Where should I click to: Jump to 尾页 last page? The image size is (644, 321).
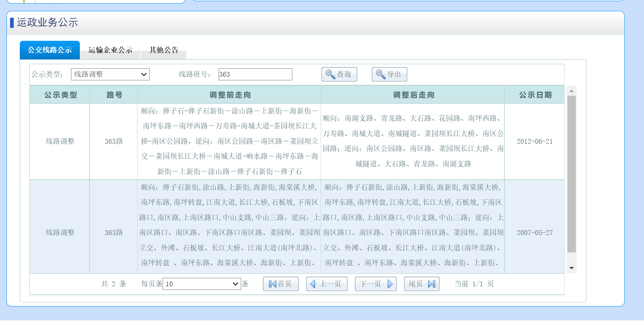pos(422,284)
